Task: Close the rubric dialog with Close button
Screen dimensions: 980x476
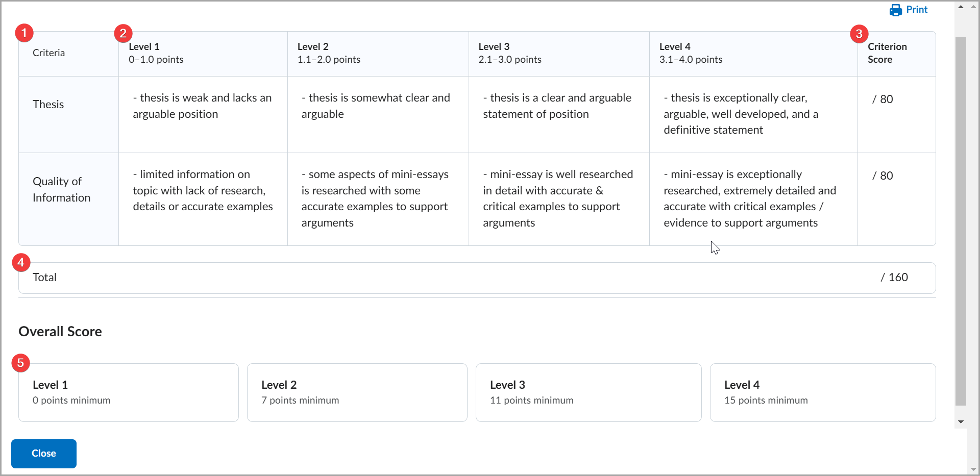Action: tap(44, 454)
